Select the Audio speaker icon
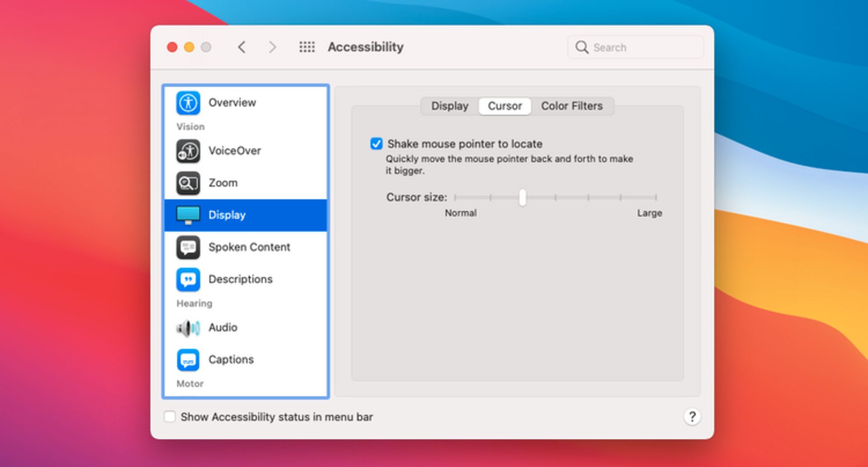The height and width of the screenshot is (467, 868). pyautogui.click(x=188, y=328)
